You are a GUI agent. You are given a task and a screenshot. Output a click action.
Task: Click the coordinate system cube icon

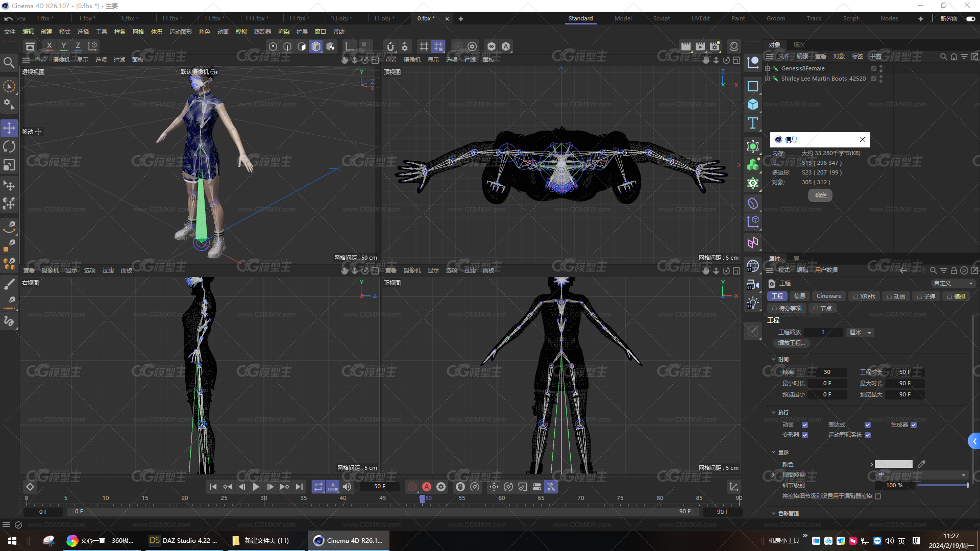coord(92,46)
